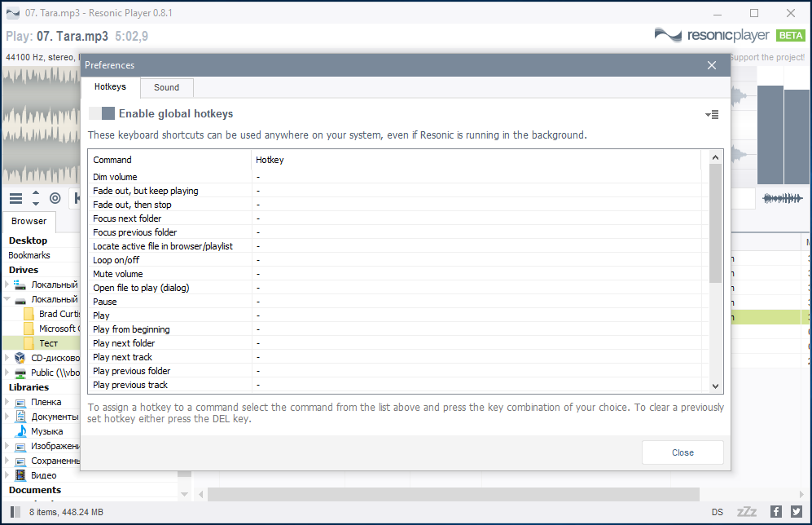Close the Preferences dialog with X
Screen dimensions: 812x525
pos(712,65)
